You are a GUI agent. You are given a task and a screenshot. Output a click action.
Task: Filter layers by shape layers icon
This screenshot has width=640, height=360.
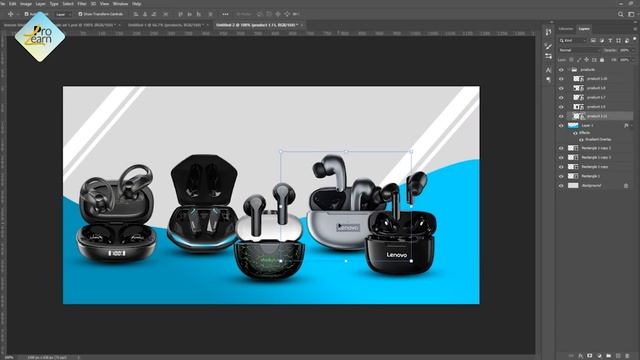(x=618, y=40)
